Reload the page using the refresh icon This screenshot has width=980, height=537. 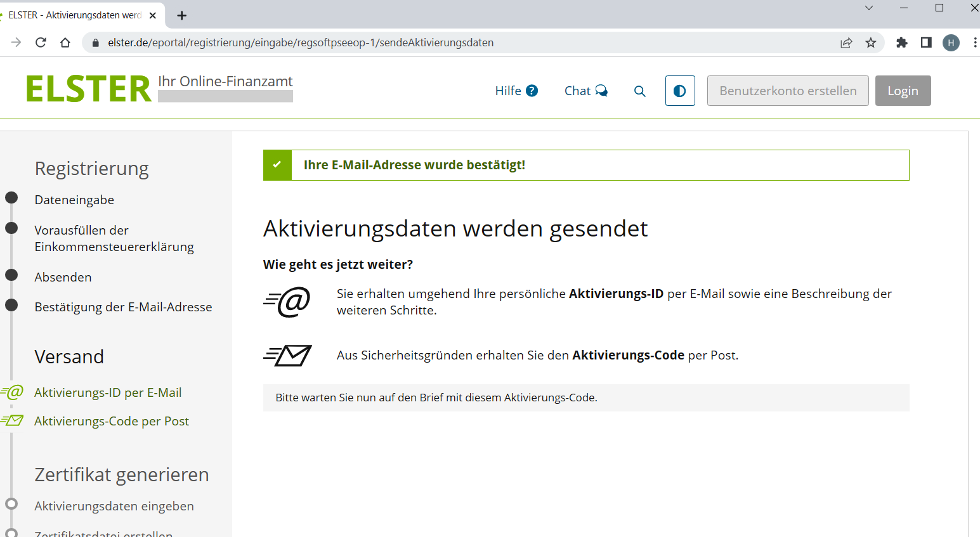coord(41,42)
